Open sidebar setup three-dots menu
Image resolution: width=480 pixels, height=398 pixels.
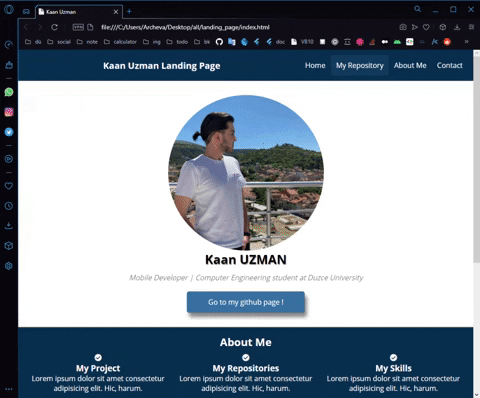tap(9, 389)
